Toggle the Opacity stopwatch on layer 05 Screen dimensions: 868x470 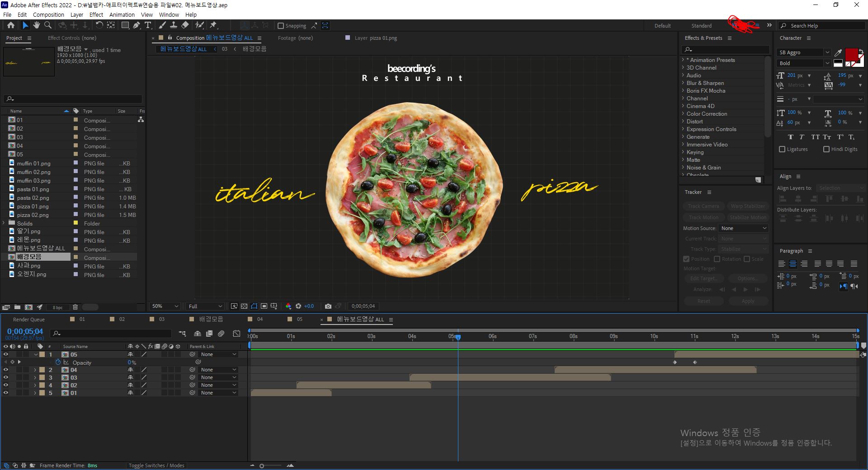pos(58,362)
